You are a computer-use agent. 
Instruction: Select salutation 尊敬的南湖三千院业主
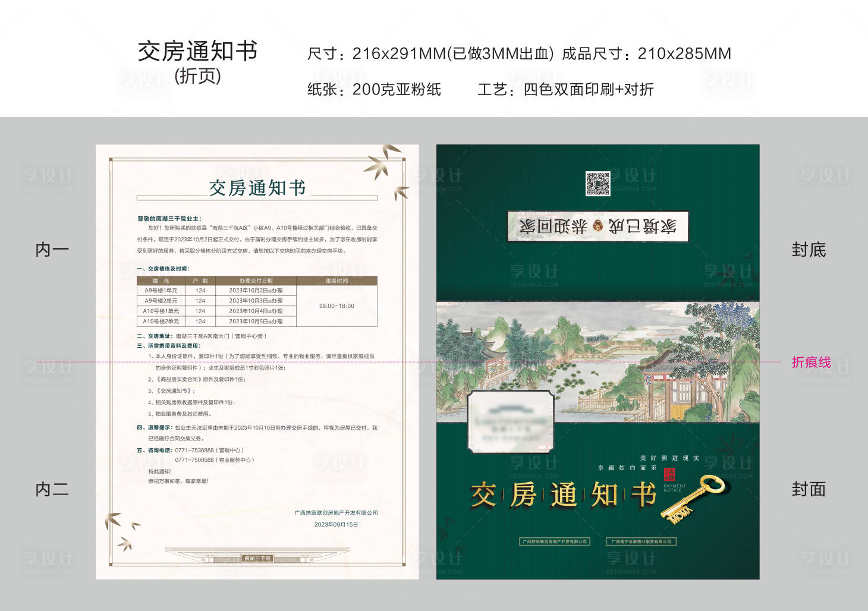[169, 219]
